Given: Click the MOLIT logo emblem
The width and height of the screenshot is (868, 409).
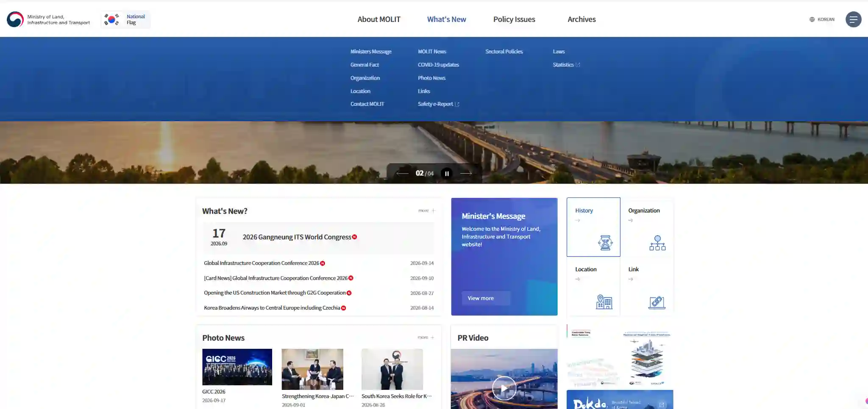Looking at the screenshot, I should (15, 19).
